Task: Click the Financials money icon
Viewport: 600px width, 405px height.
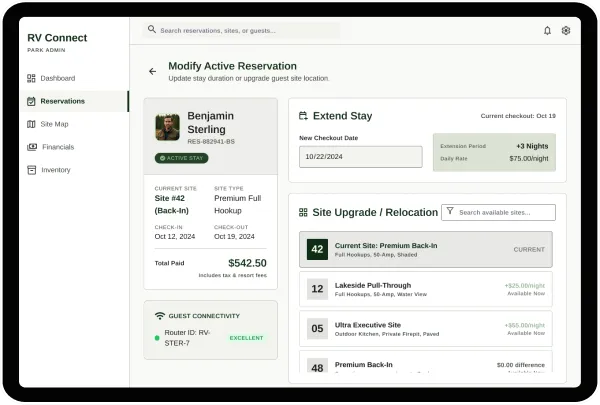Action: (x=32, y=147)
